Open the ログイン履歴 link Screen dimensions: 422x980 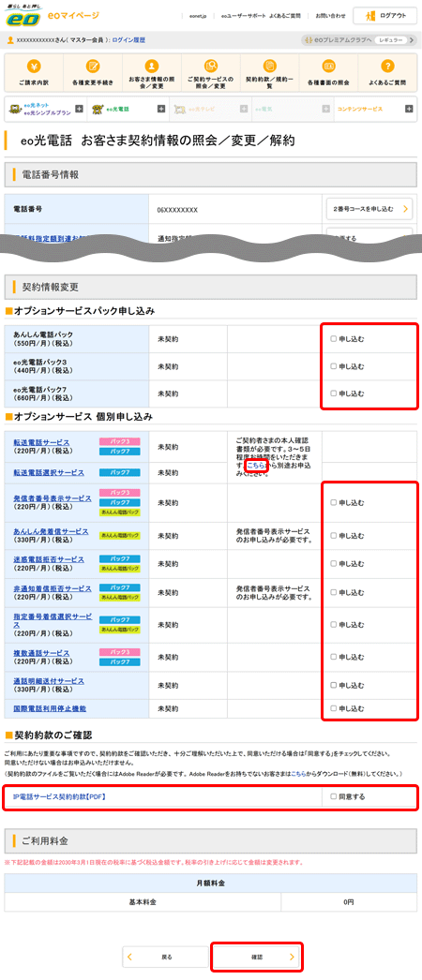tap(128, 40)
